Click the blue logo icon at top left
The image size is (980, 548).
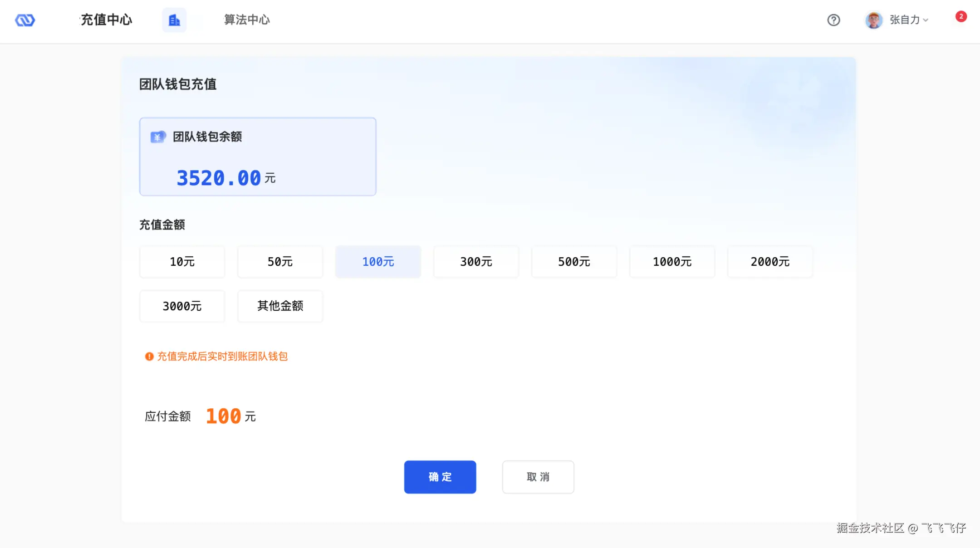[x=25, y=20]
